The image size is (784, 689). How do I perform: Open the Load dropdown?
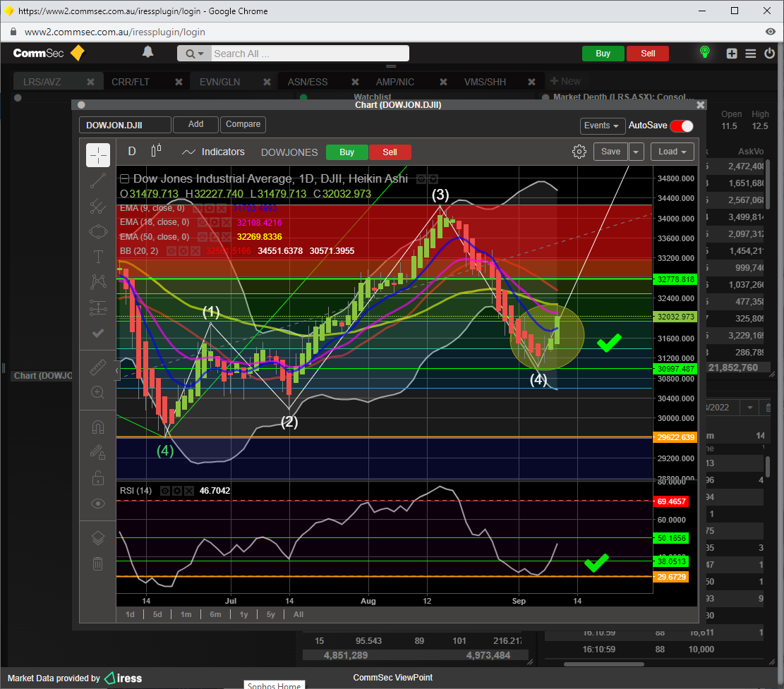coord(673,152)
